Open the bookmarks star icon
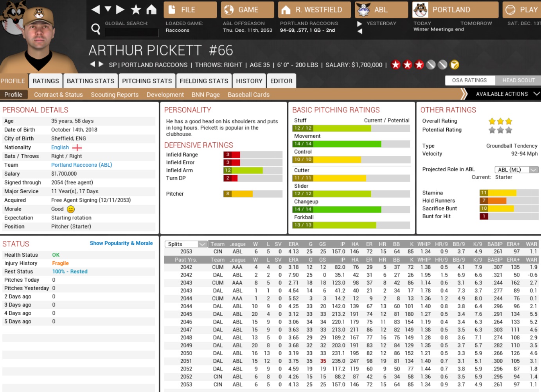The image size is (541, 392). (136, 9)
